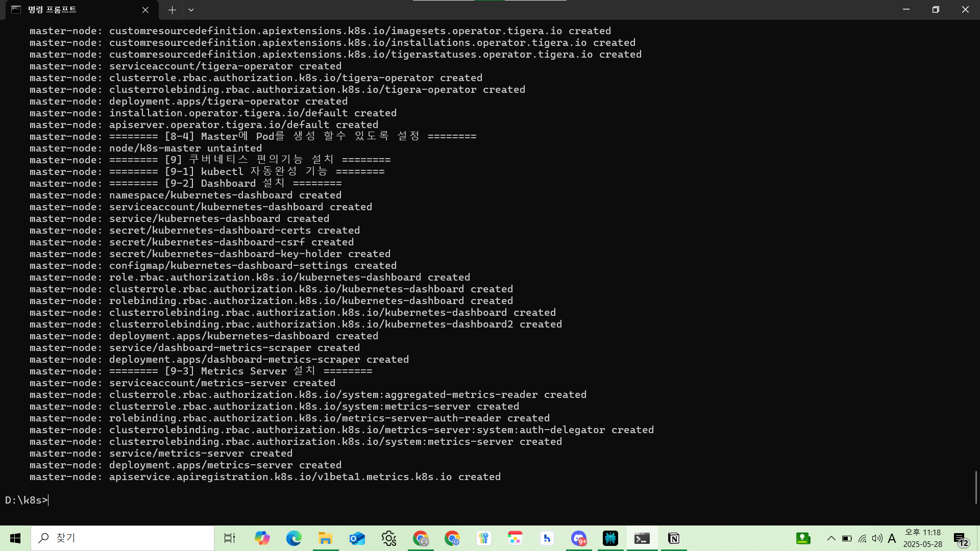Open Notion from the taskbar
Viewport: 980px width, 551px height.
(673, 538)
